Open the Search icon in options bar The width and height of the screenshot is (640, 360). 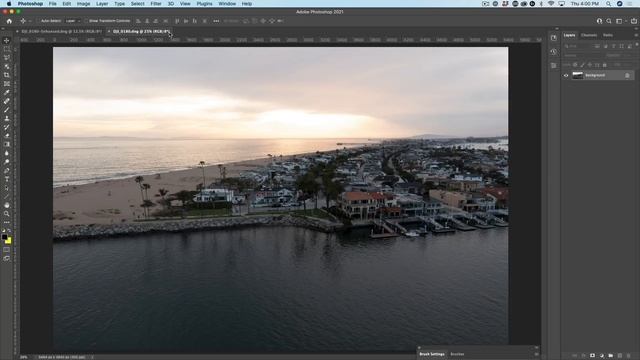(x=609, y=21)
